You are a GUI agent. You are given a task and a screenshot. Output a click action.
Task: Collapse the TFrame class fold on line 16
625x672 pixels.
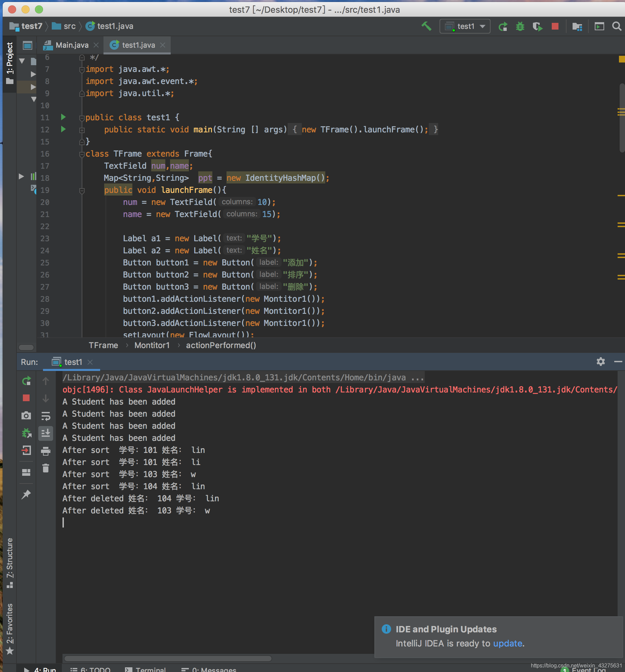[82, 154]
